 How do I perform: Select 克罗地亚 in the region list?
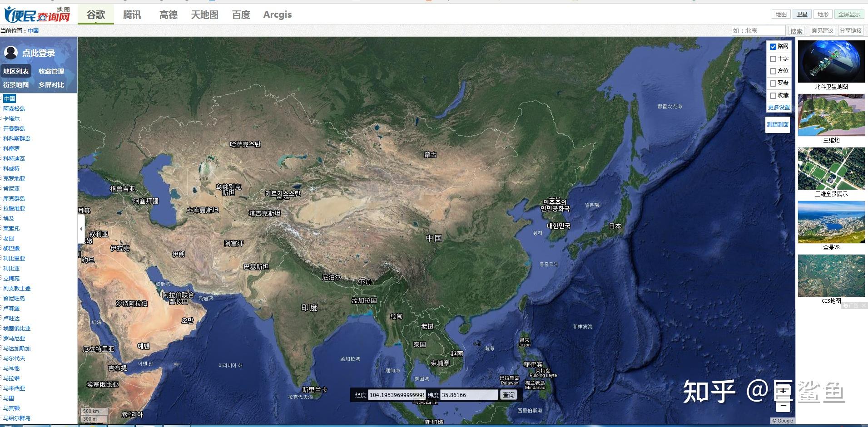[14, 178]
